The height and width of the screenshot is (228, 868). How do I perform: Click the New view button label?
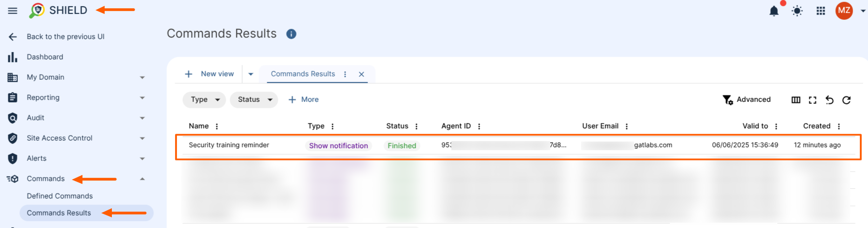[x=217, y=74]
